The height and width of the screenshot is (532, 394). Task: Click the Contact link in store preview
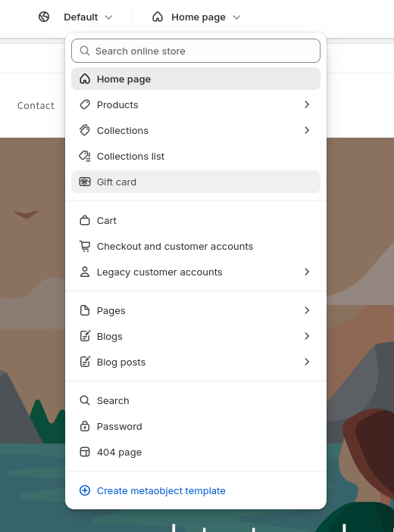pos(36,105)
